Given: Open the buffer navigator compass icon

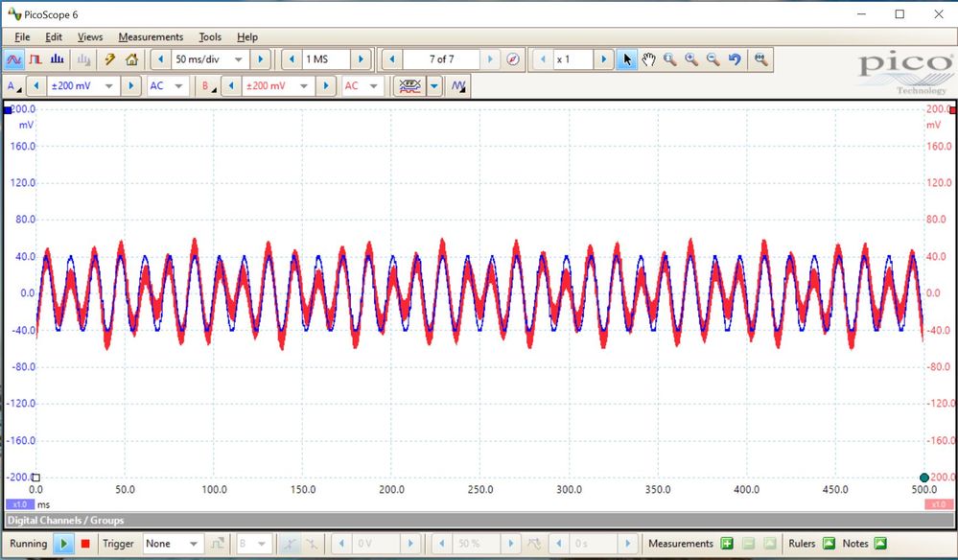Looking at the screenshot, I should pos(514,59).
